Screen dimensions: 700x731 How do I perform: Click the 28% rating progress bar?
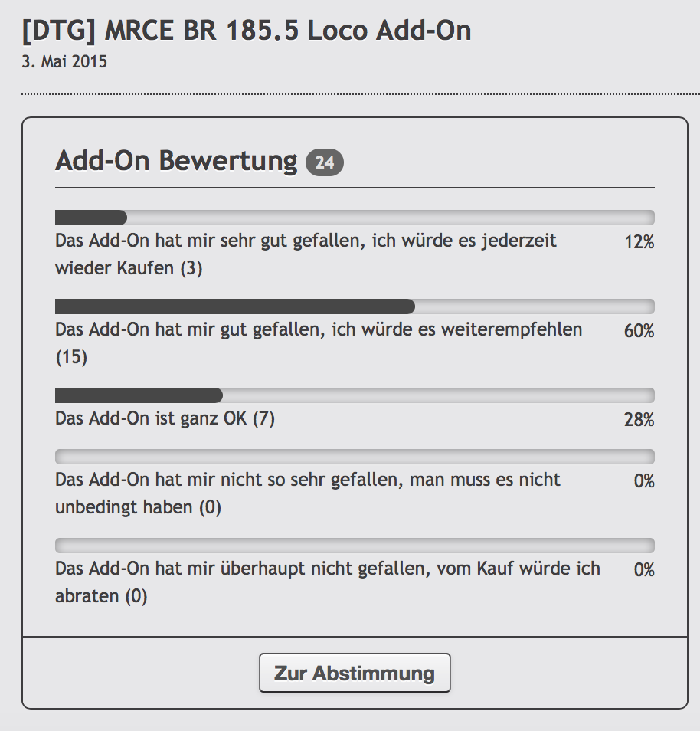(x=355, y=395)
